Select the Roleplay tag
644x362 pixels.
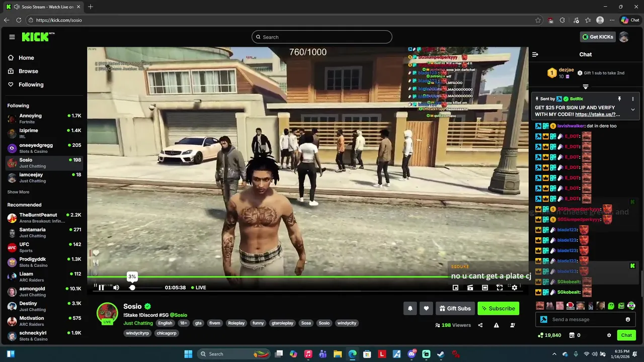point(236,323)
